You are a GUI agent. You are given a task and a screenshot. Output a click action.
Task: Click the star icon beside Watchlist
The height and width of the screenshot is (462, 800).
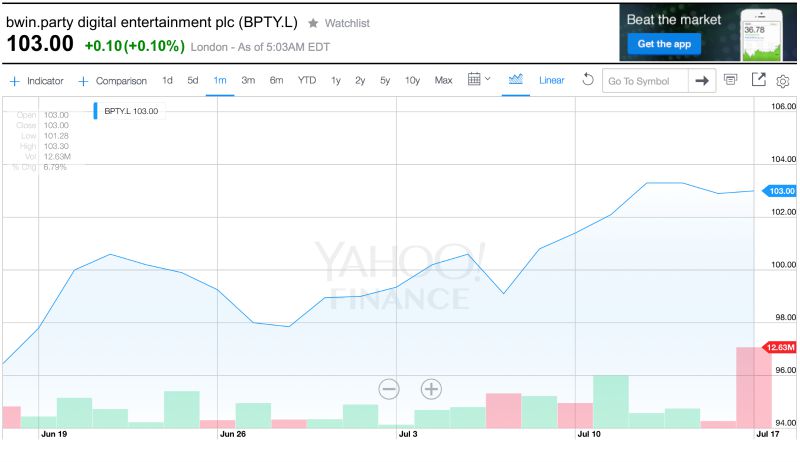313,22
